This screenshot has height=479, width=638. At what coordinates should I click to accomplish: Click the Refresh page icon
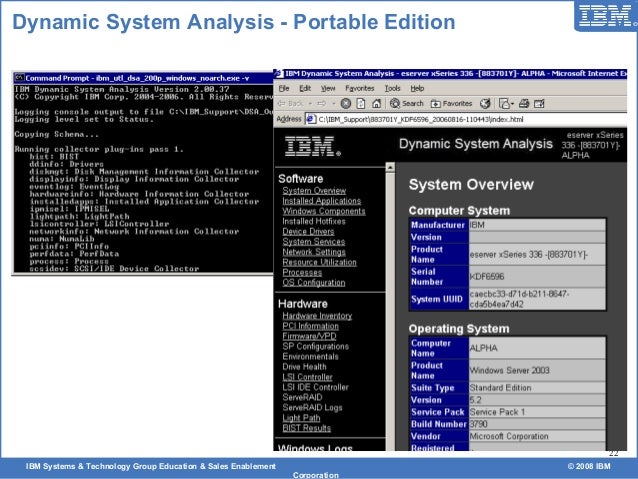tap(361, 104)
